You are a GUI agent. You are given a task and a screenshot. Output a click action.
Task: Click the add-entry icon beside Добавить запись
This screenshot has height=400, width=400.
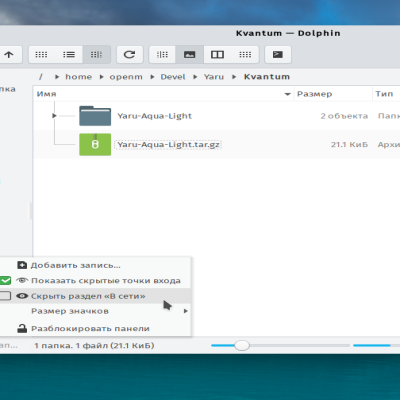click(x=22, y=265)
